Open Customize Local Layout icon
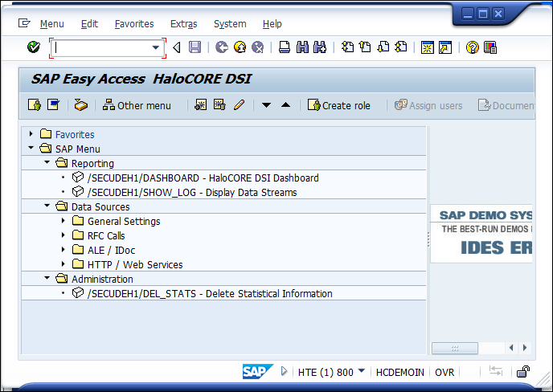553x392 pixels. pyautogui.click(x=490, y=47)
